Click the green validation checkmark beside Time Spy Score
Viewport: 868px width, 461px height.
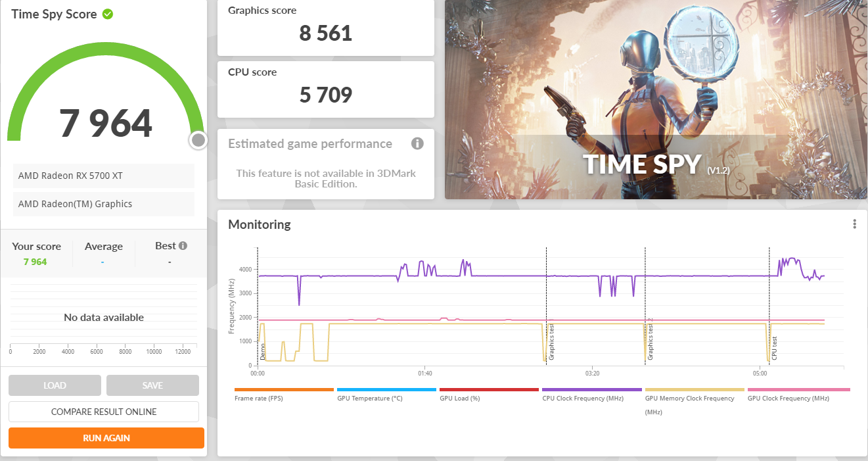pos(108,14)
